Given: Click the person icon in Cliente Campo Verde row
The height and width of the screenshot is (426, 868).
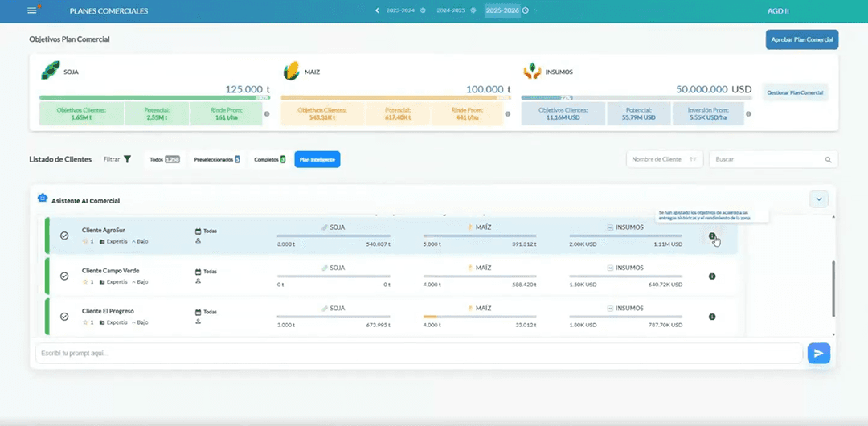Looking at the screenshot, I should pos(199,281).
